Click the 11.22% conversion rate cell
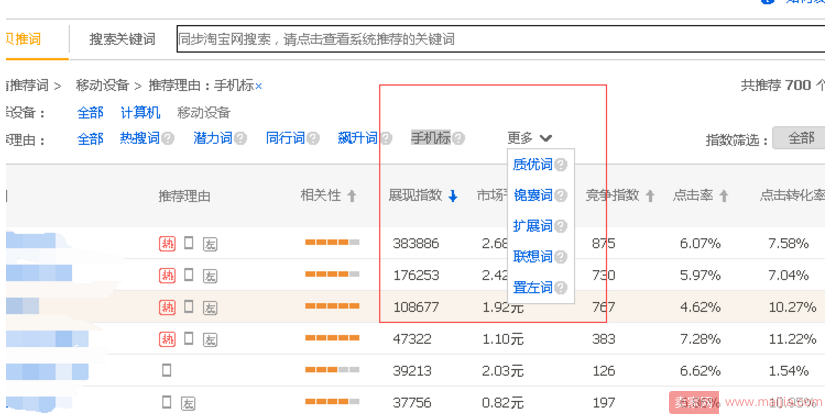Screen dimensions: 829x414 (x=793, y=339)
